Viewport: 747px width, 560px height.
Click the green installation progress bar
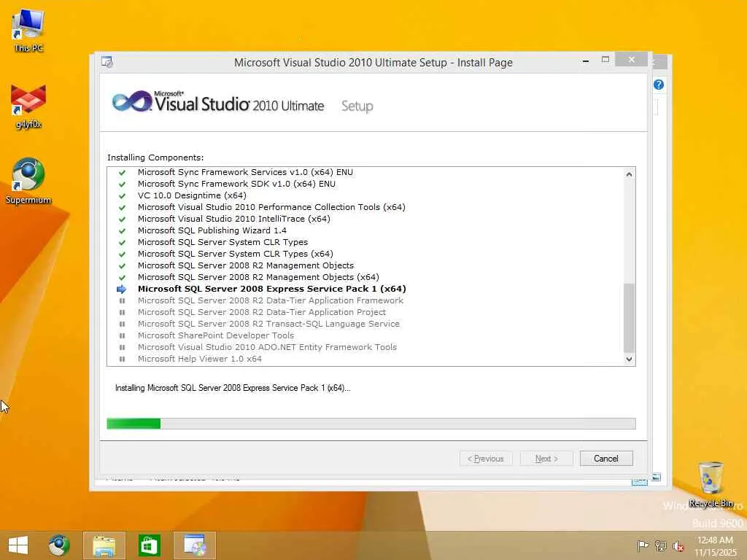[x=133, y=424]
